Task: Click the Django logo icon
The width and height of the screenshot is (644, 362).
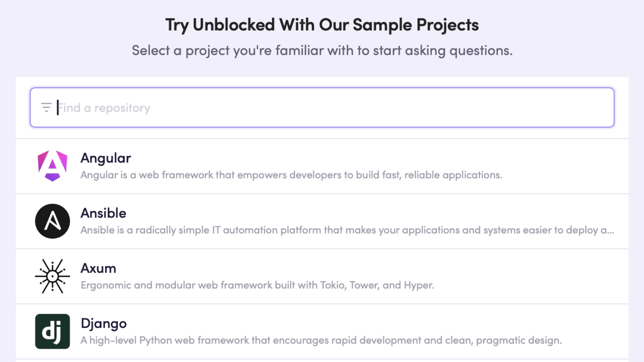Action: (53, 331)
